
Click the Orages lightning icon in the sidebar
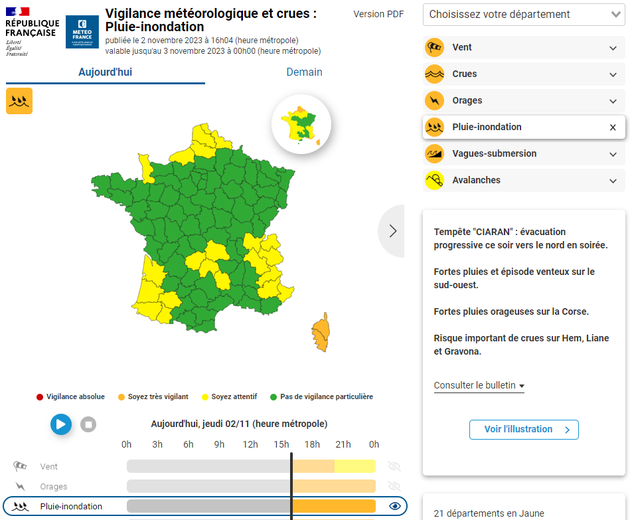434,100
